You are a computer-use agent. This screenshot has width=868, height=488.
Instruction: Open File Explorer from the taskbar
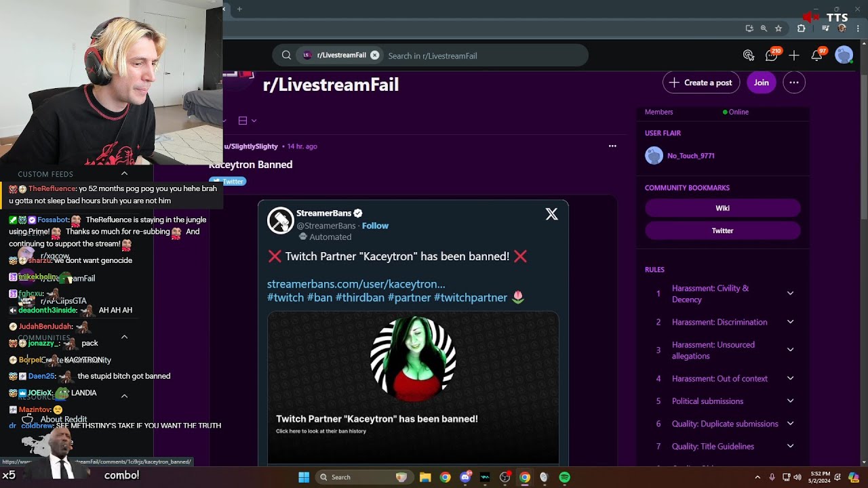tap(425, 477)
